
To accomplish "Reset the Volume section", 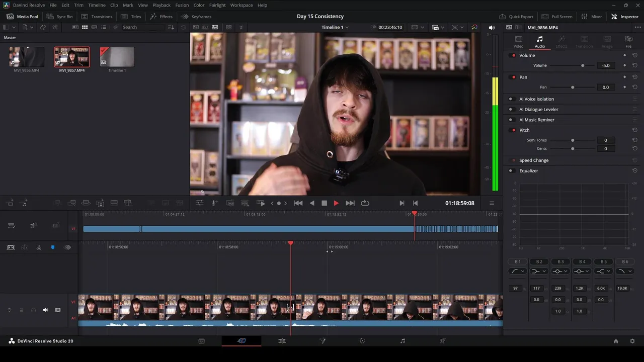I will [x=635, y=55].
